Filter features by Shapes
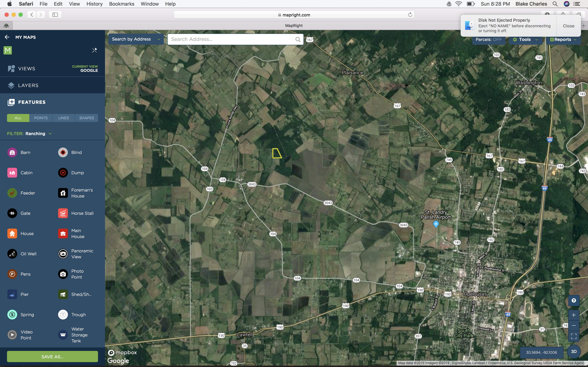Image resolution: width=588 pixels, height=367 pixels. coord(86,118)
